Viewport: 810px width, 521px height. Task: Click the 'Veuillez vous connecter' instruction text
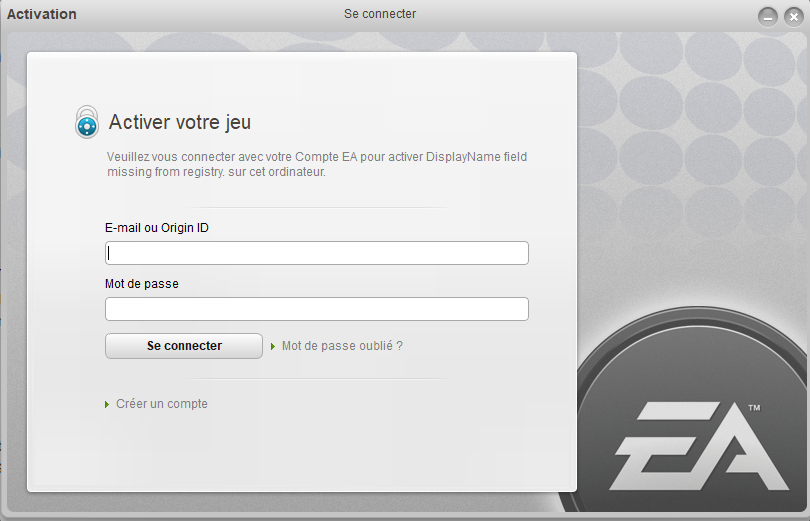pos(317,164)
